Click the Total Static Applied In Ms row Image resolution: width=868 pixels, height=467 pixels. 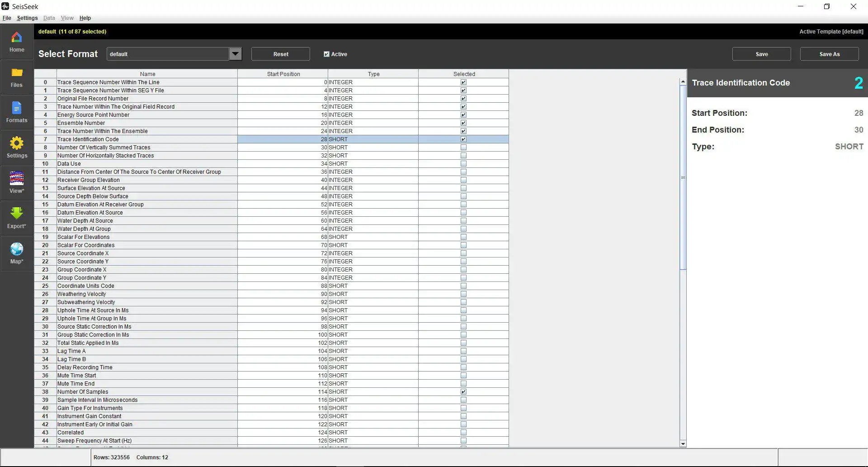272,343
